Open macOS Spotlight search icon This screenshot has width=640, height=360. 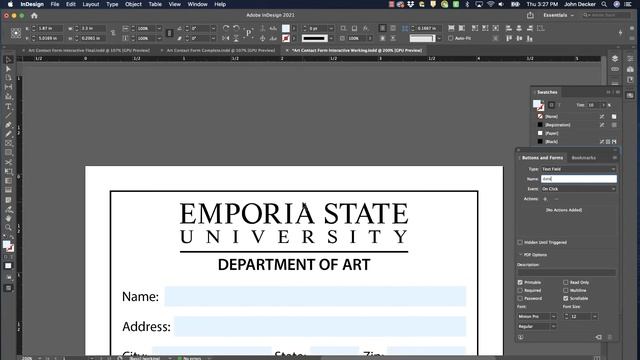point(604,4)
